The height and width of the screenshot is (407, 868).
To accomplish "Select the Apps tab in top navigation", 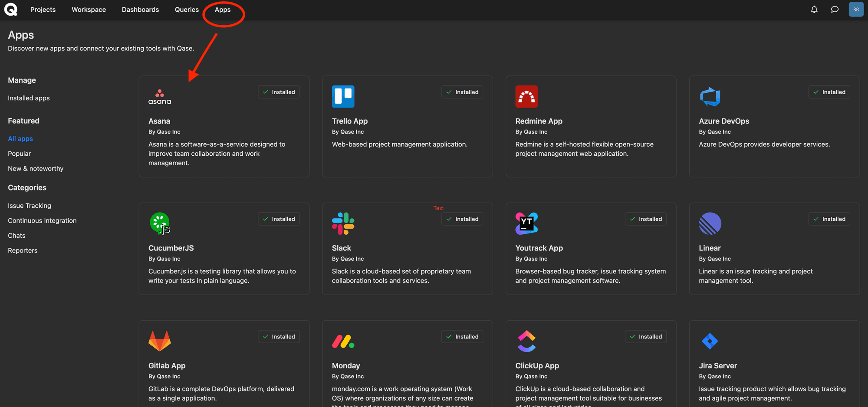I will pyautogui.click(x=223, y=10).
